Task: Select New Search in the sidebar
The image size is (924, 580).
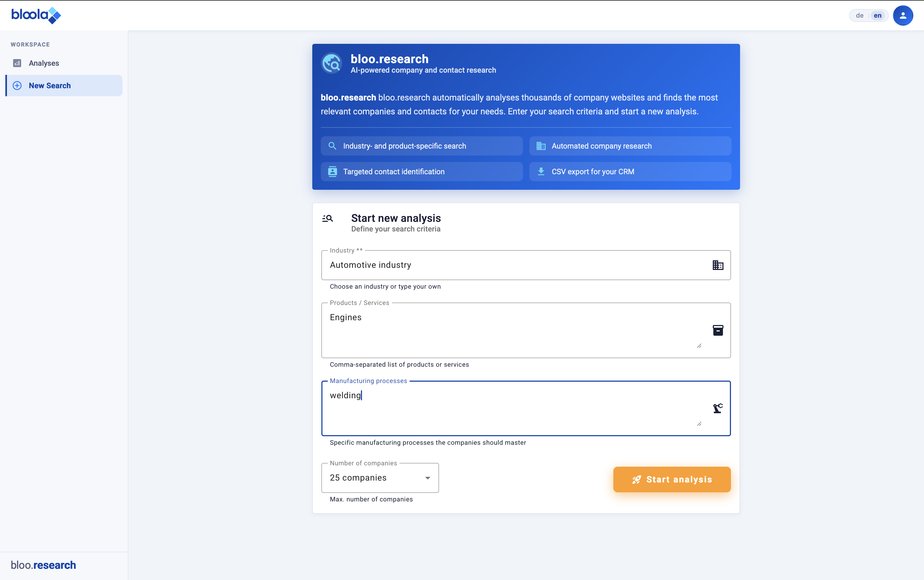Action: (50, 86)
